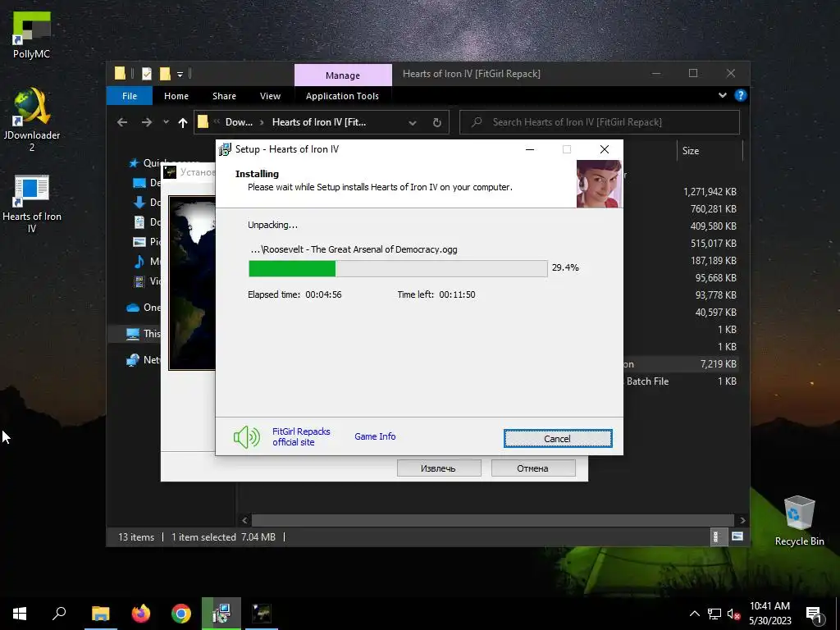840x630 pixels.
Task: Switch to the Share ribbon tab
Action: point(224,96)
